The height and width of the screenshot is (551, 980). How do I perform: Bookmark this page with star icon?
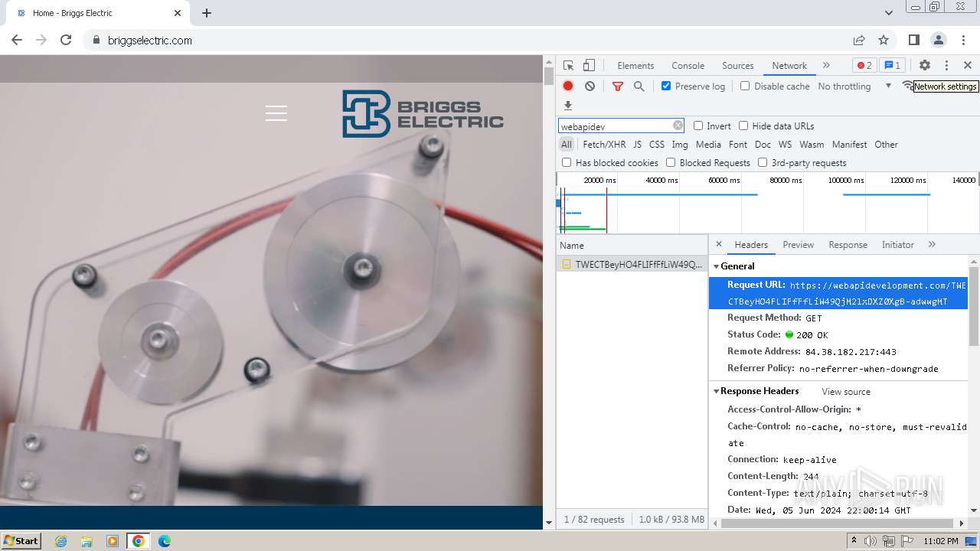click(884, 40)
